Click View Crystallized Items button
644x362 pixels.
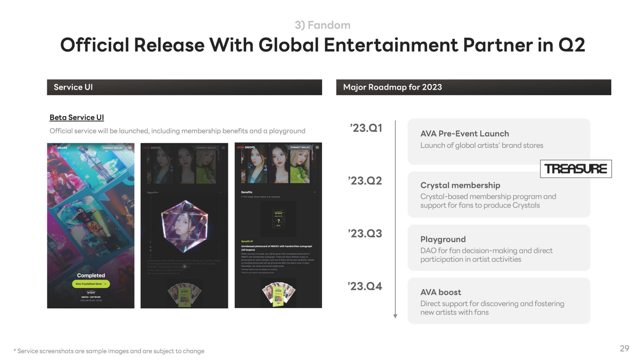coord(91,284)
